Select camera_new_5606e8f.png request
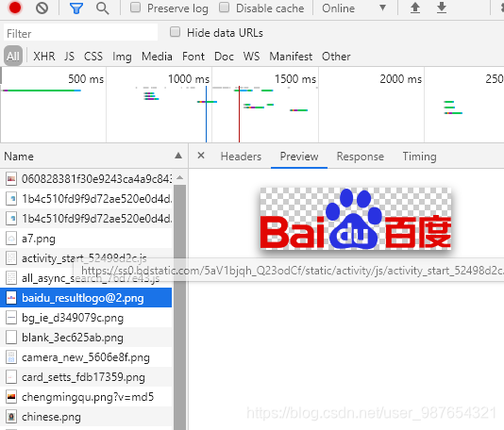504x430 pixels. tap(86, 357)
